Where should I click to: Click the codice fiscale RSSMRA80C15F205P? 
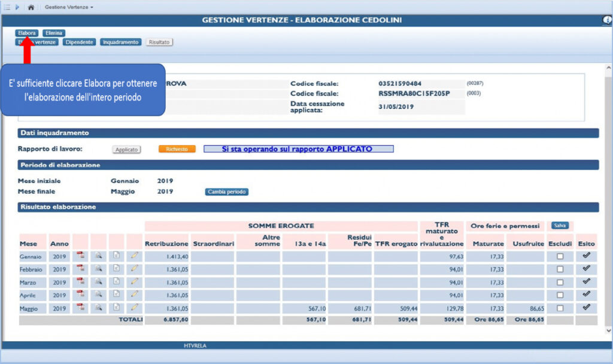(x=414, y=93)
